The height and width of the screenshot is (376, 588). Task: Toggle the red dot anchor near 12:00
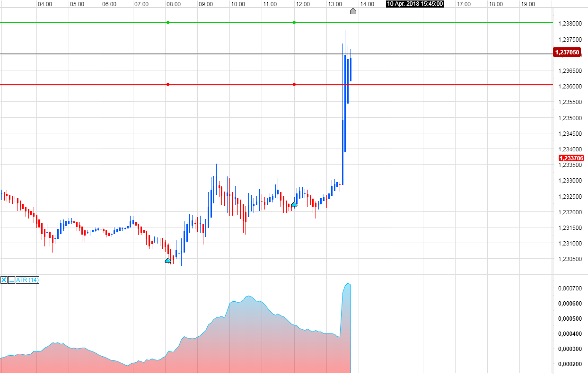coord(295,84)
